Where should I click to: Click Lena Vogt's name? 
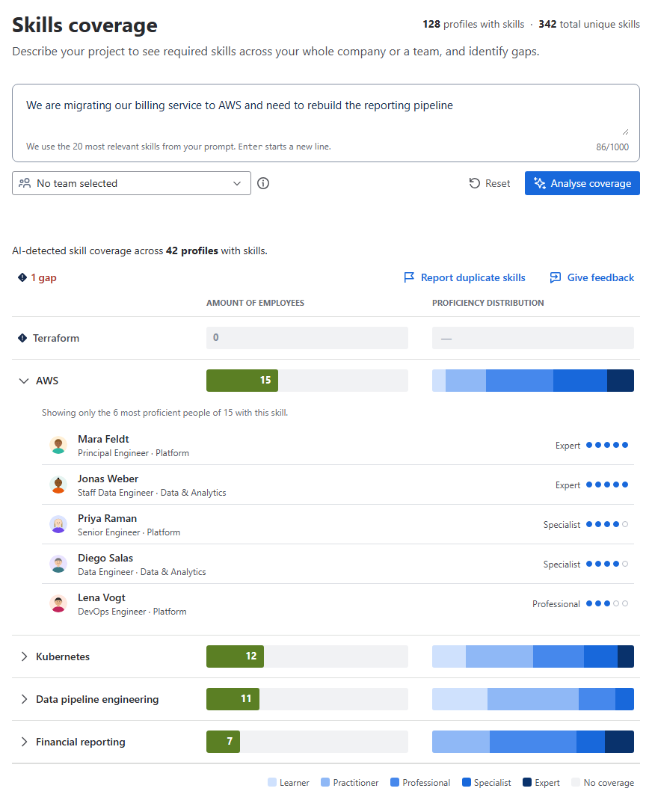pos(102,597)
